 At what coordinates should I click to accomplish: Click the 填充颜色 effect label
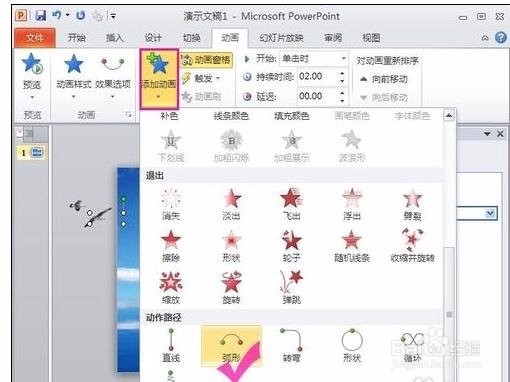click(x=292, y=116)
